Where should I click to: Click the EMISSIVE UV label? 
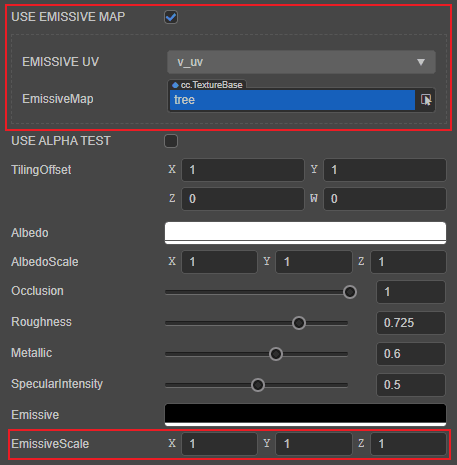[x=60, y=62]
